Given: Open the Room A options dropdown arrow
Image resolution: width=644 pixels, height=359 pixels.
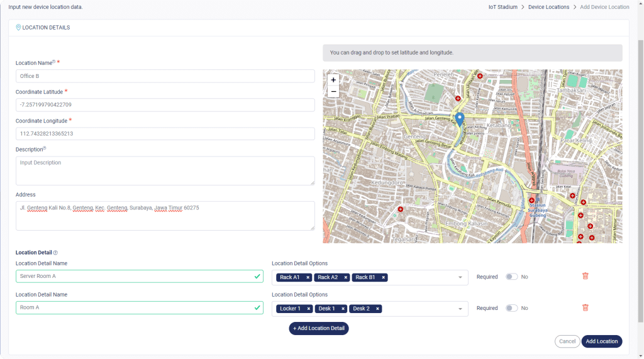Looking at the screenshot, I should (x=460, y=309).
